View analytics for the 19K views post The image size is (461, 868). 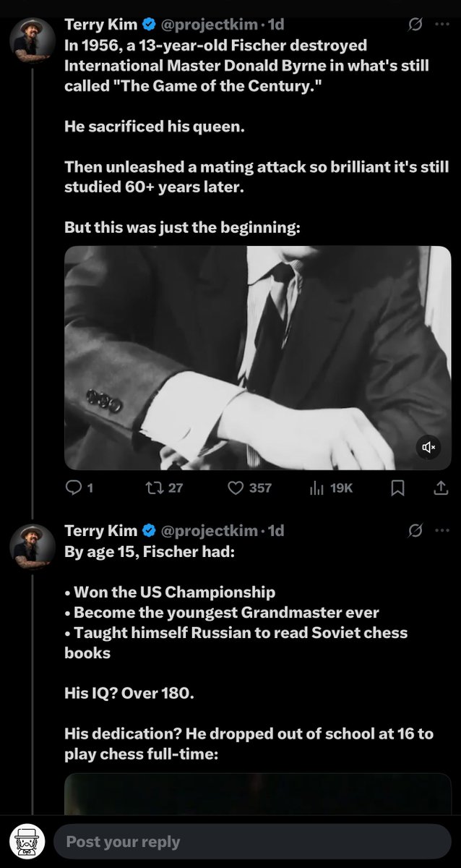pos(318,488)
